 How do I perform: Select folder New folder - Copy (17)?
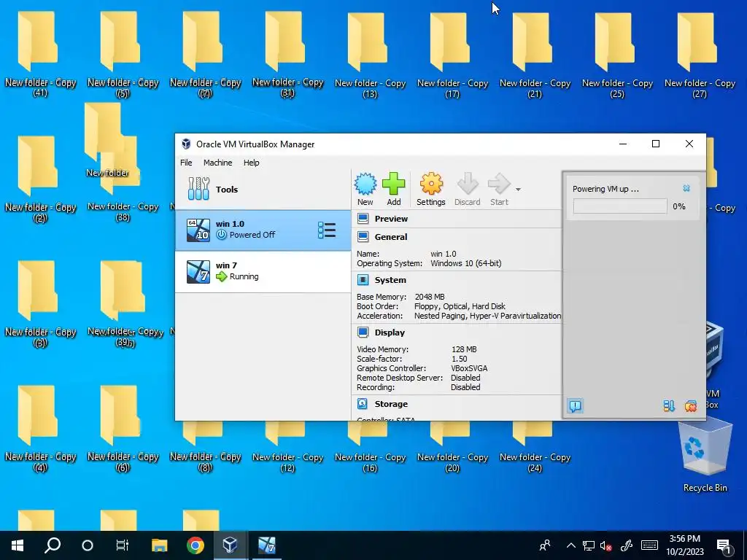[x=452, y=55]
